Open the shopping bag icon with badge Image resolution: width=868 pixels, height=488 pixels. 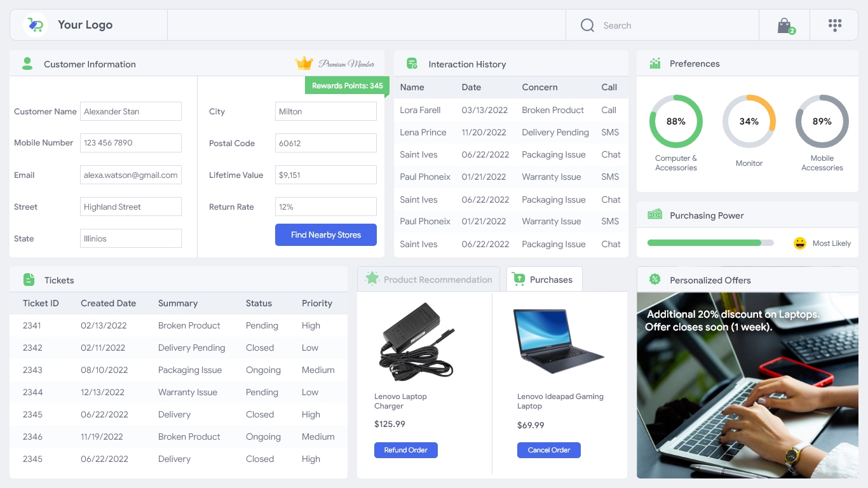[x=785, y=25]
